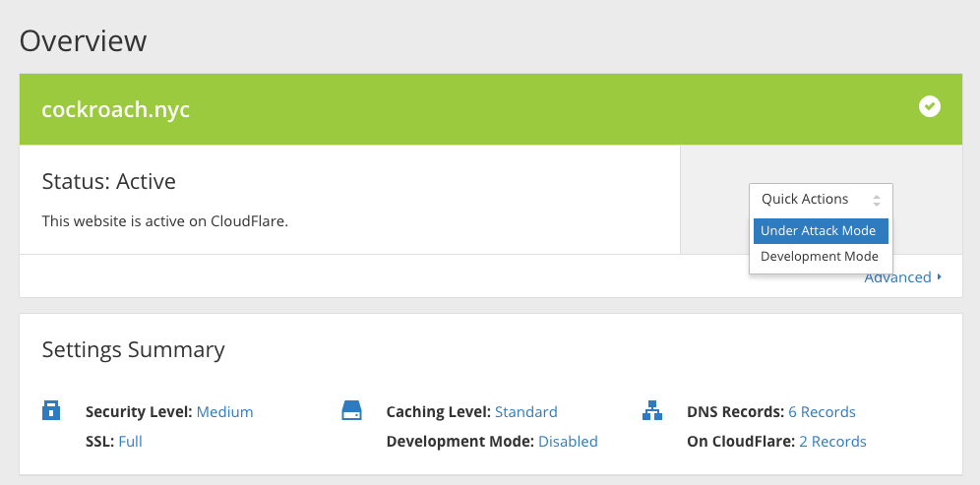
Task: Click the DNS network hierarchy icon
Action: click(652, 410)
